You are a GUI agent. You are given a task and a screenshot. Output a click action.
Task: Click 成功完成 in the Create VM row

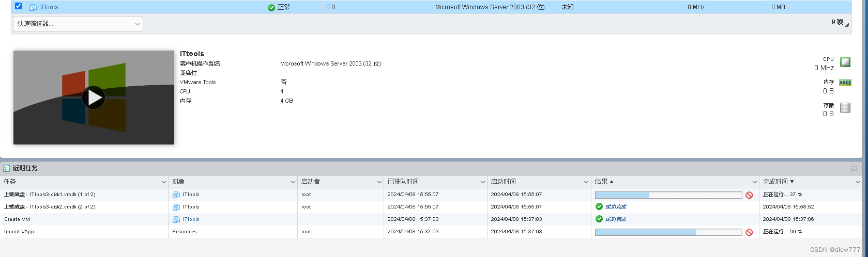[x=616, y=219]
